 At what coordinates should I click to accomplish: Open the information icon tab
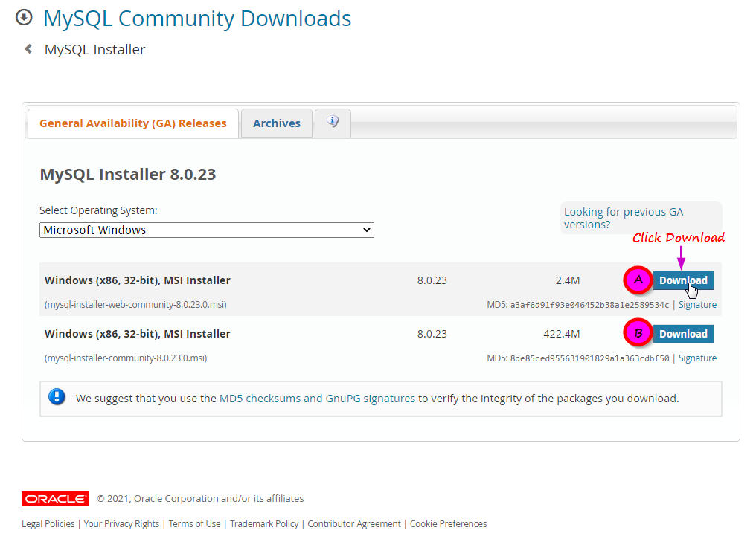[333, 123]
